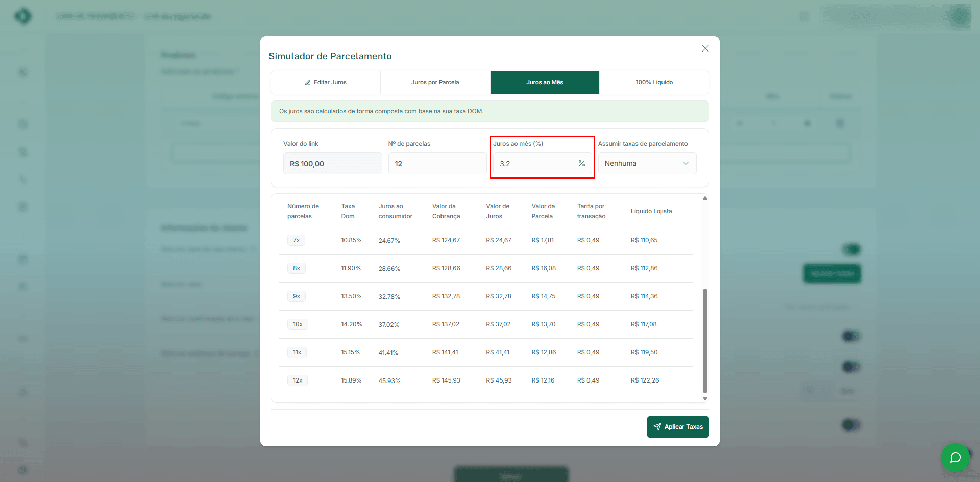Click the 9x installment badge
This screenshot has height=482, width=980.
tap(296, 296)
